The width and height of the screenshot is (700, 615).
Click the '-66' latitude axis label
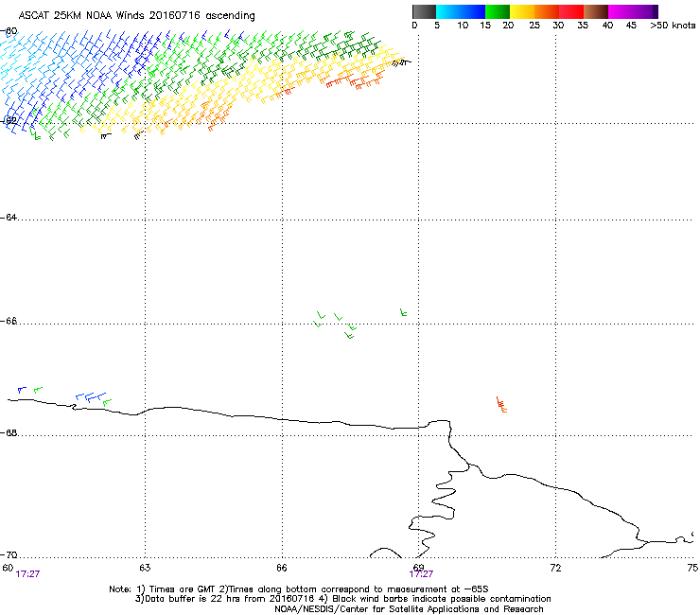tap(9, 321)
